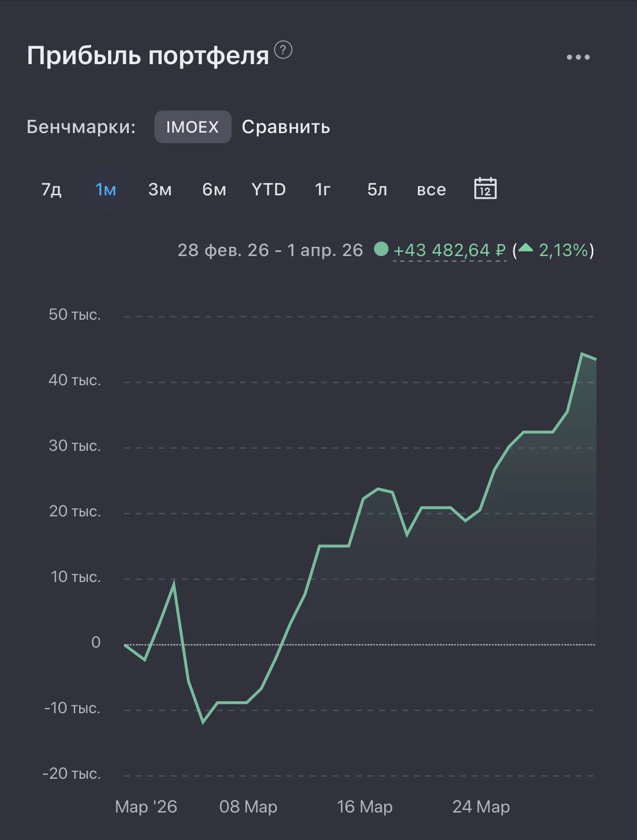Viewport: 637px width, 840px height.
Task: Open the calendar date range picker
Action: [485, 188]
